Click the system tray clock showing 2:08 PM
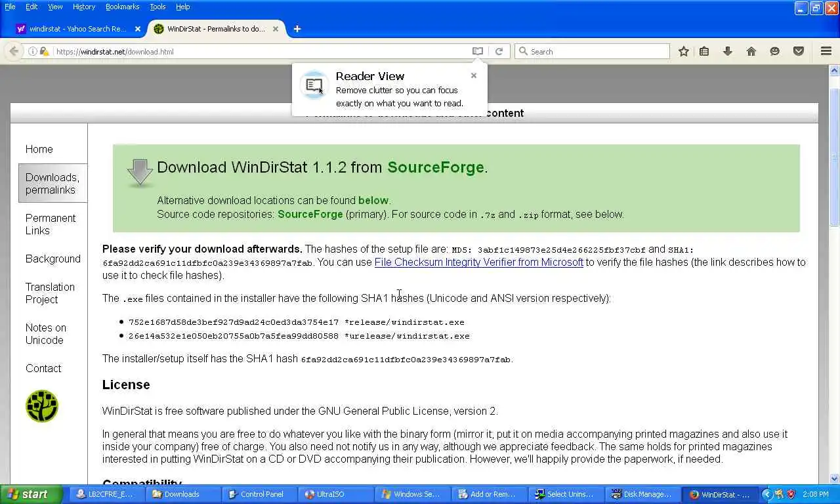 (x=816, y=494)
